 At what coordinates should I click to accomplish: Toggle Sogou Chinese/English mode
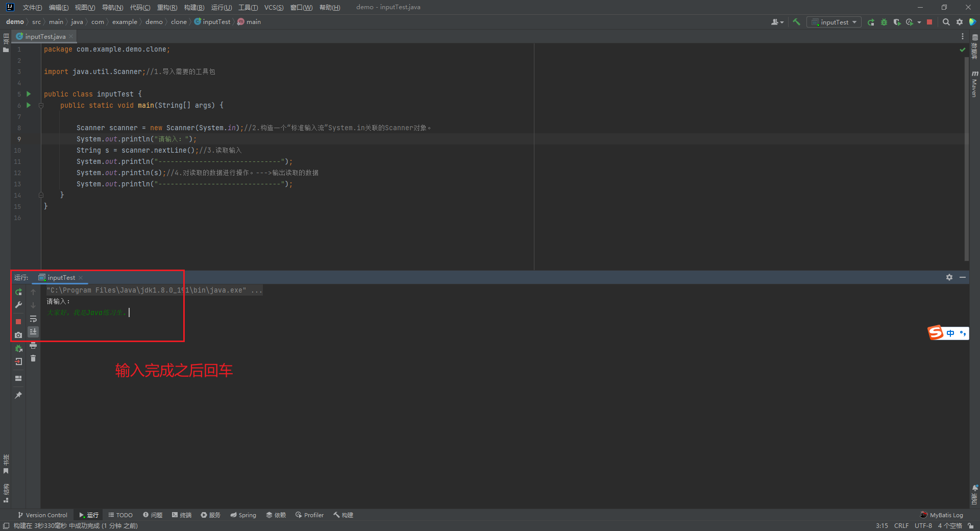coord(950,333)
